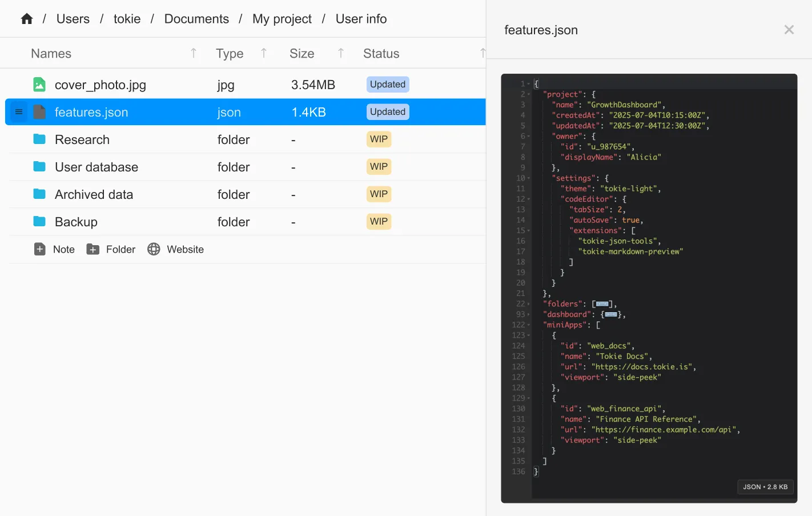Add a new Note
Image resolution: width=812 pixels, height=516 pixels.
coord(55,249)
